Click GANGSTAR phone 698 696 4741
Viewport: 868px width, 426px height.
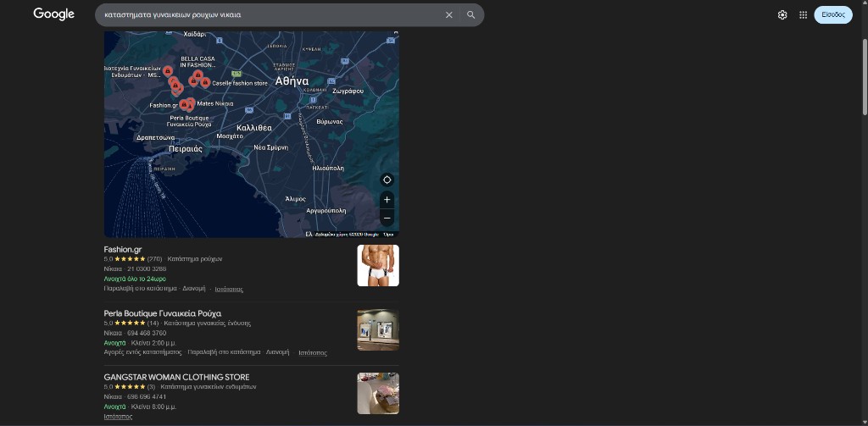(147, 396)
